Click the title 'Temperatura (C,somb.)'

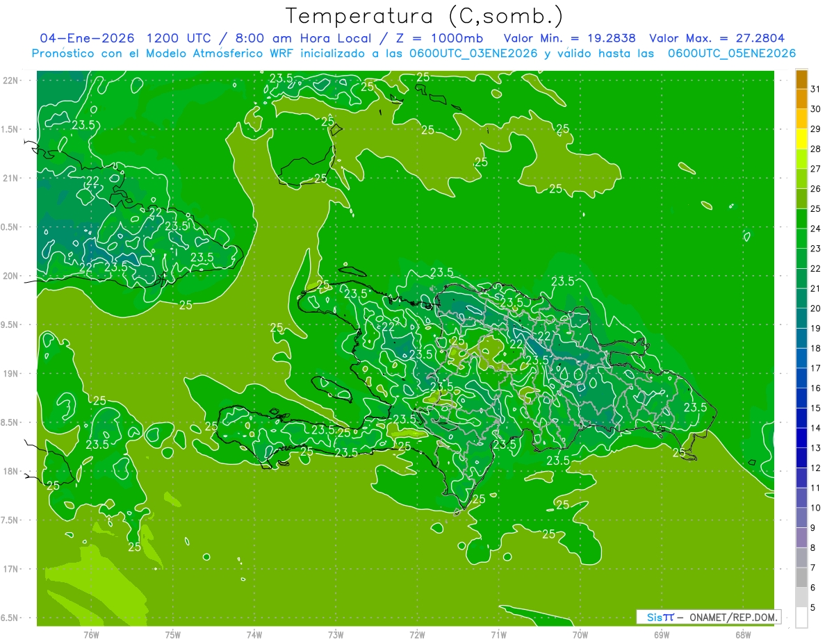point(425,16)
